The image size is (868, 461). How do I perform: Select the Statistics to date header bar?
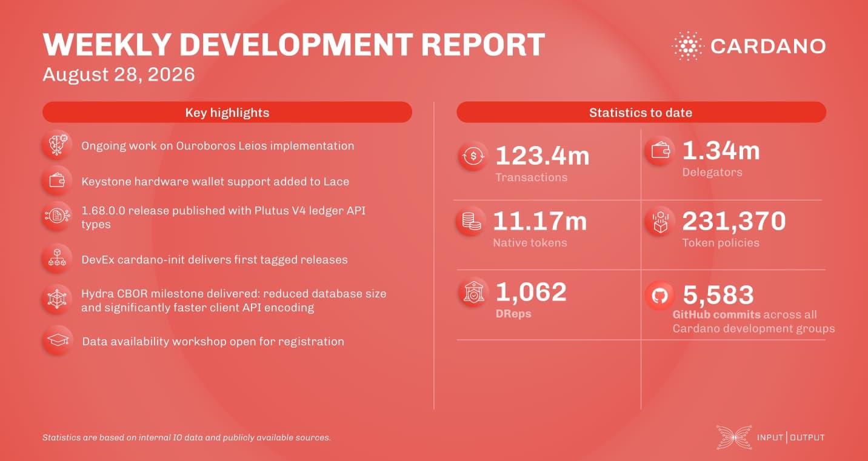tap(641, 112)
